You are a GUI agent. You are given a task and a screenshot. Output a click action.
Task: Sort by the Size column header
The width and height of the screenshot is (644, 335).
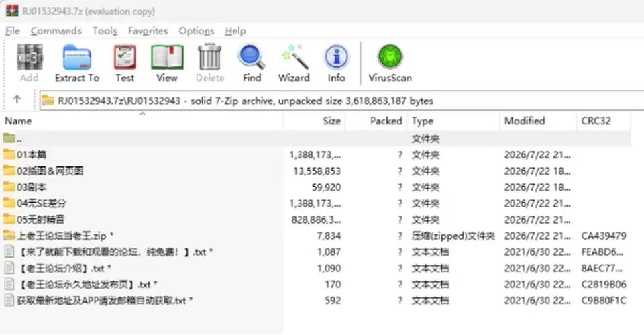(314, 121)
